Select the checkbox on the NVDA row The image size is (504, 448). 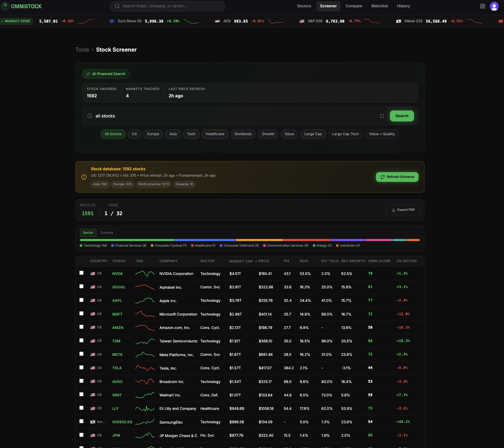[x=81, y=273]
